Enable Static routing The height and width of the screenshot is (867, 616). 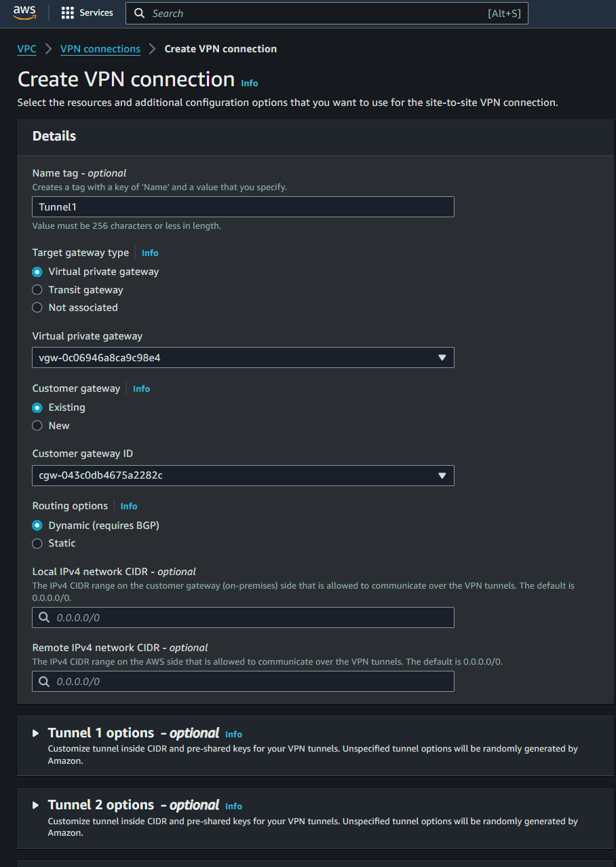(37, 543)
